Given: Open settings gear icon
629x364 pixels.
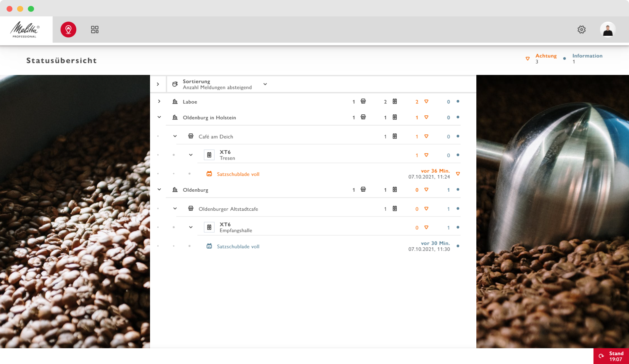Looking at the screenshot, I should click(x=581, y=29).
